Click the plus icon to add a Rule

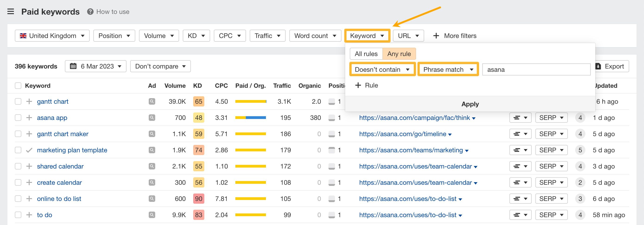click(x=358, y=85)
